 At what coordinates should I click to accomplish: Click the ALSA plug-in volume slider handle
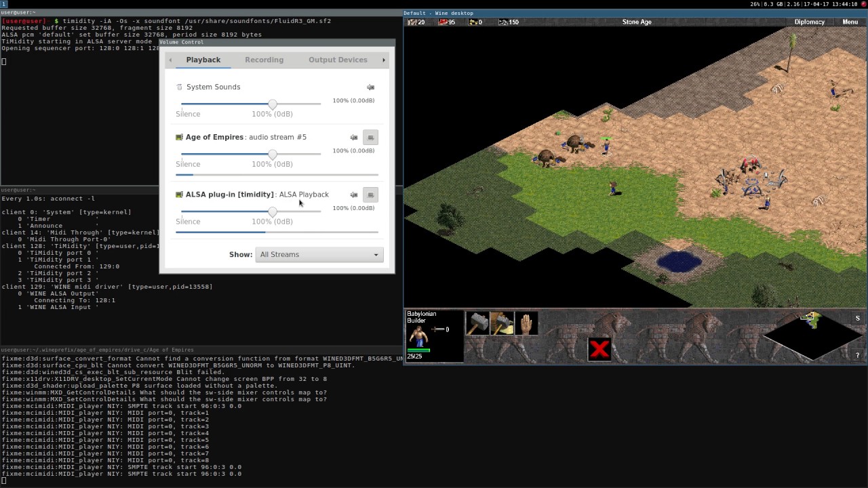[x=273, y=212]
